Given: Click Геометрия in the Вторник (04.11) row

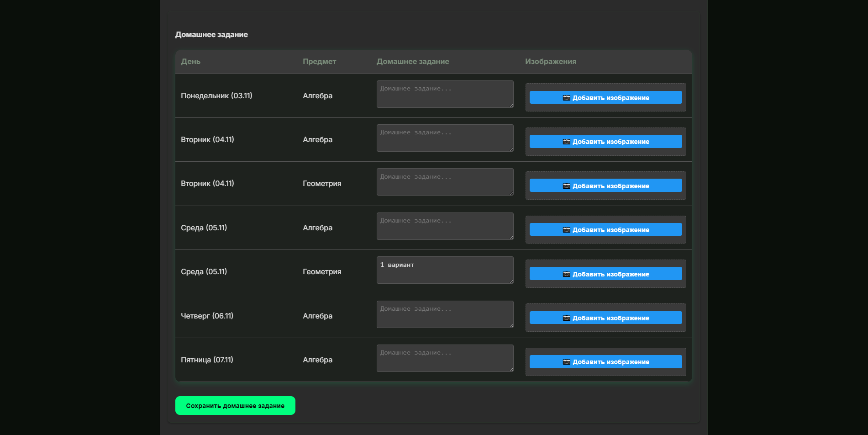Looking at the screenshot, I should [x=322, y=183].
